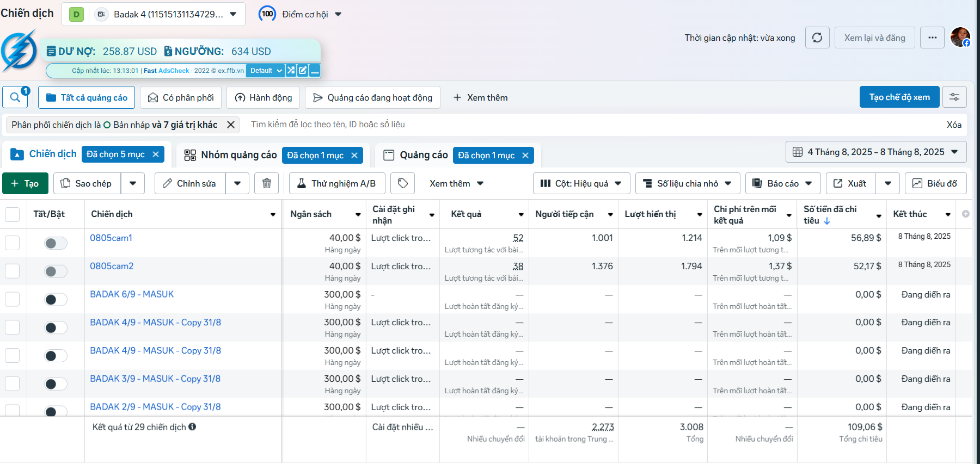Switch to Tất cả quảng cáo view
980x464 pixels.
87,97
